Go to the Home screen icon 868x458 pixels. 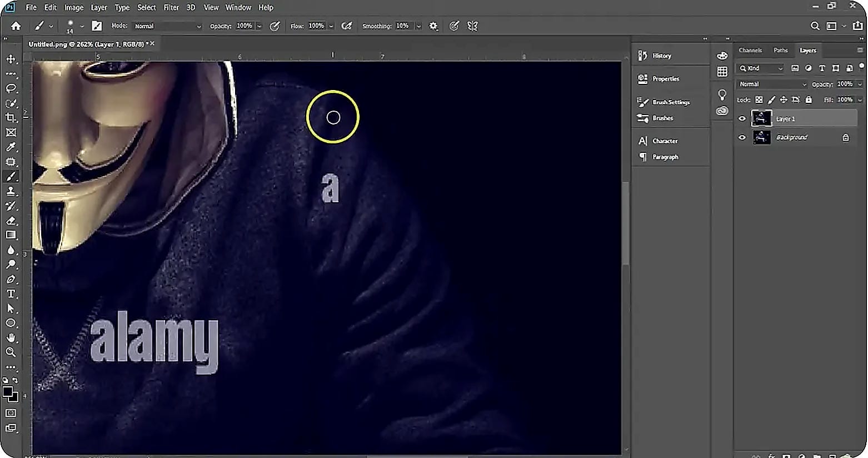[x=16, y=26]
